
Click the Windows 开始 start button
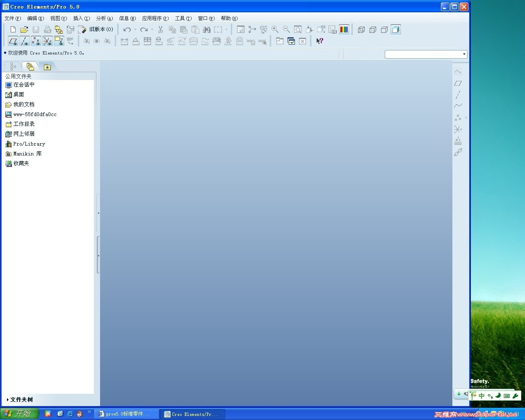pos(19,414)
